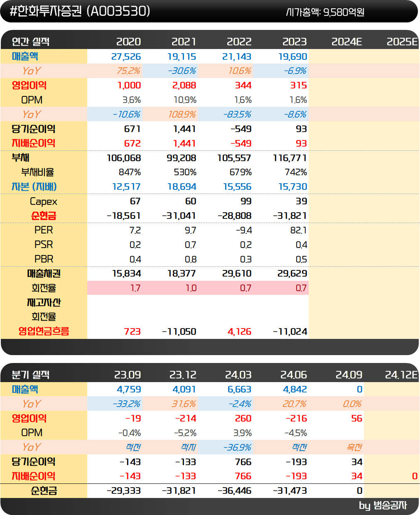This screenshot has height=515, width=420.
Task: Click the 2023 annual column header
Action: coord(295,42)
